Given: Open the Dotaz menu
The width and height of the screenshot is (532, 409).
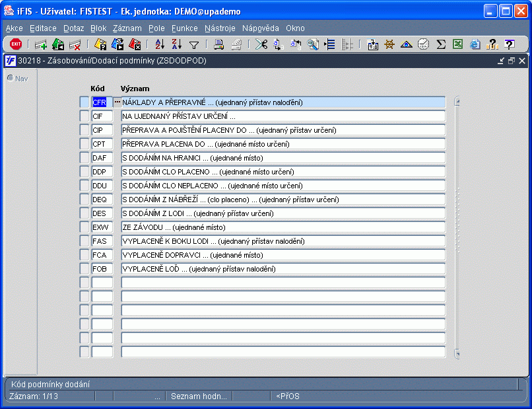Looking at the screenshot, I should 74,28.
